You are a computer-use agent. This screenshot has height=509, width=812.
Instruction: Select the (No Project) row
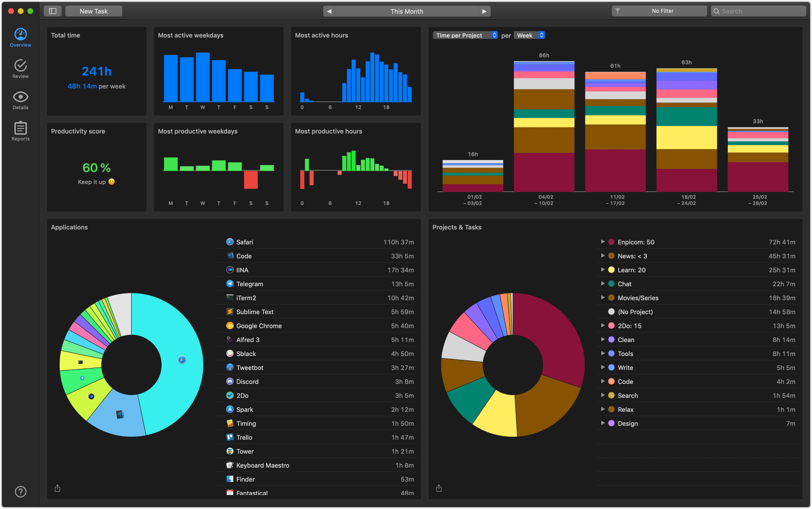coord(698,312)
